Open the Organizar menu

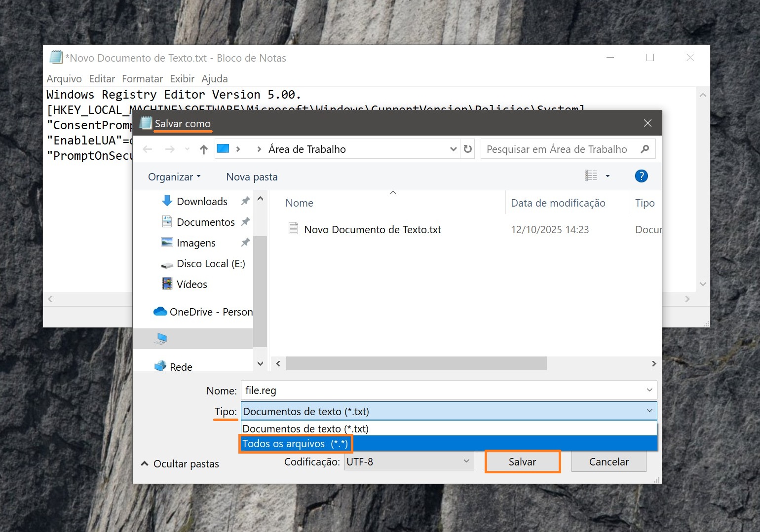pyautogui.click(x=174, y=177)
